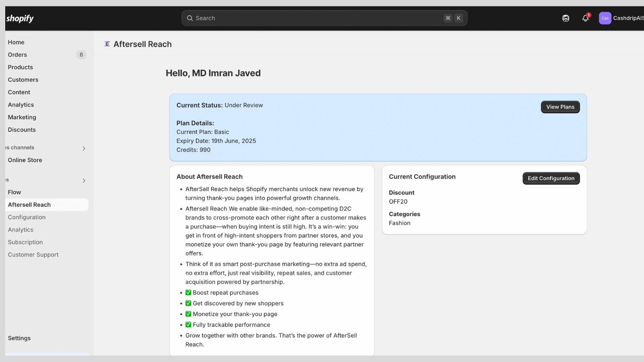The width and height of the screenshot is (644, 362).
Task: Click the Aftersell Reach app logo icon
Action: [x=107, y=44]
